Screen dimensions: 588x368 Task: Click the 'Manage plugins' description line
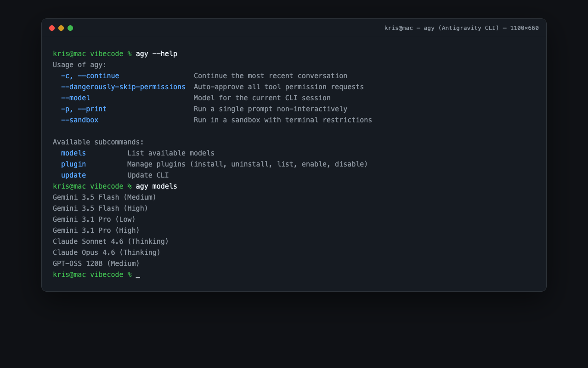pos(248,164)
